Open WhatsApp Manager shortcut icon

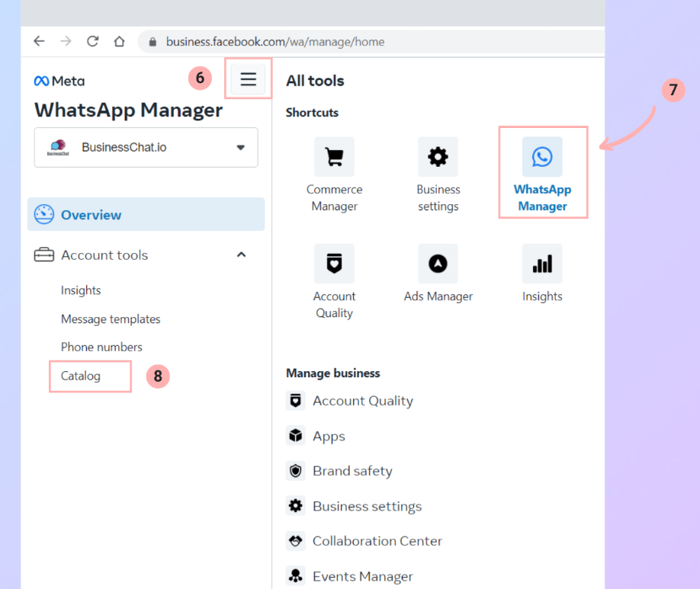pos(542,157)
